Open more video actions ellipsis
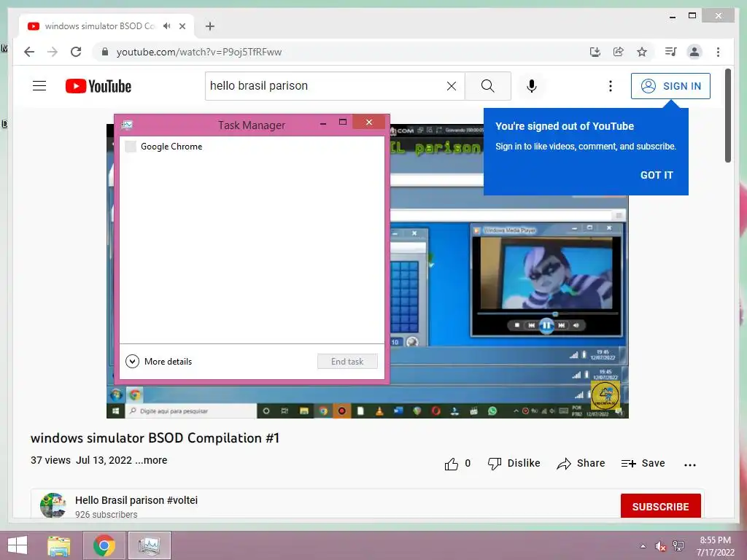 click(690, 464)
